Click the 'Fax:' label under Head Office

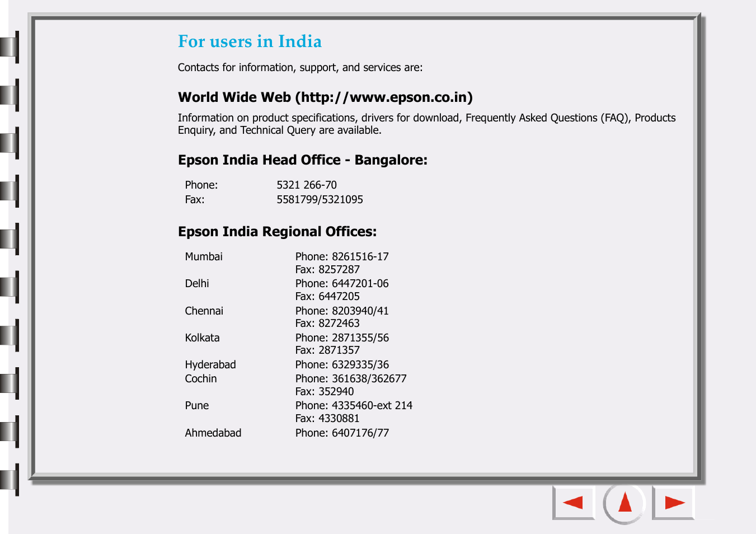click(195, 199)
